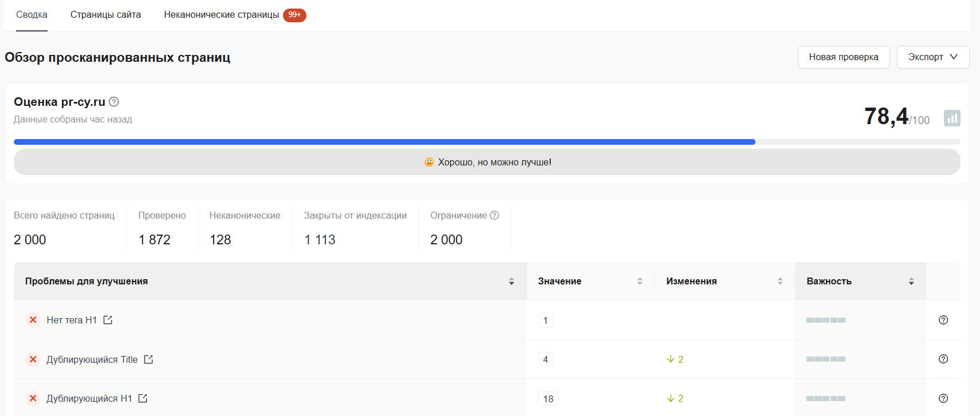Screen dimensions: 980x416
Task: Open help icon next to Ограничение
Action: (x=494, y=215)
